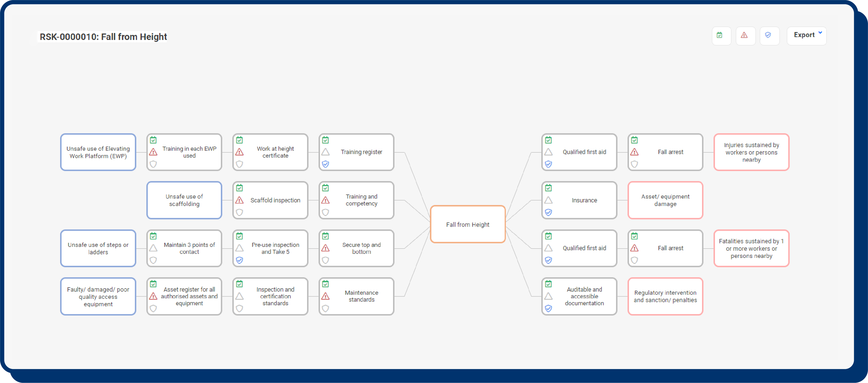Select the Faulty/damaged/poor quality access equipment threat
This screenshot has width=868, height=383.
[x=98, y=296]
